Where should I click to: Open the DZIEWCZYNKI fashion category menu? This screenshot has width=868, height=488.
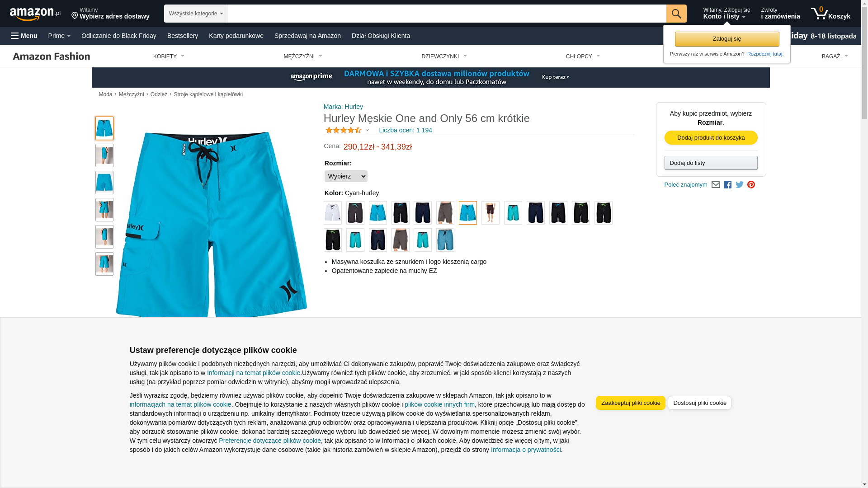coord(444,56)
